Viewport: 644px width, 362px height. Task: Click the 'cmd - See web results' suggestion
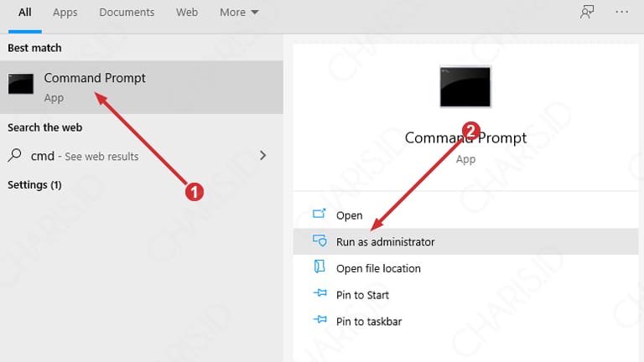[x=84, y=156]
